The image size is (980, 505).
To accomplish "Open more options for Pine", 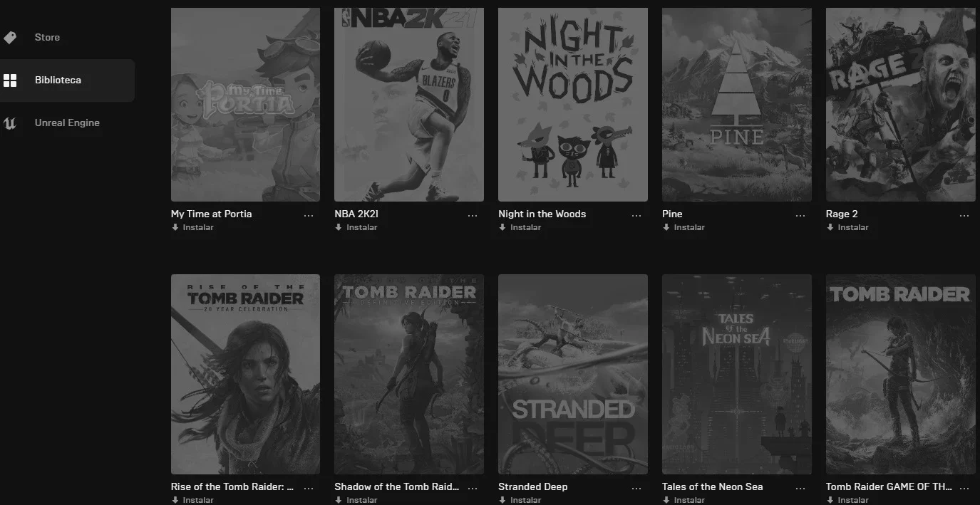I will pos(800,215).
